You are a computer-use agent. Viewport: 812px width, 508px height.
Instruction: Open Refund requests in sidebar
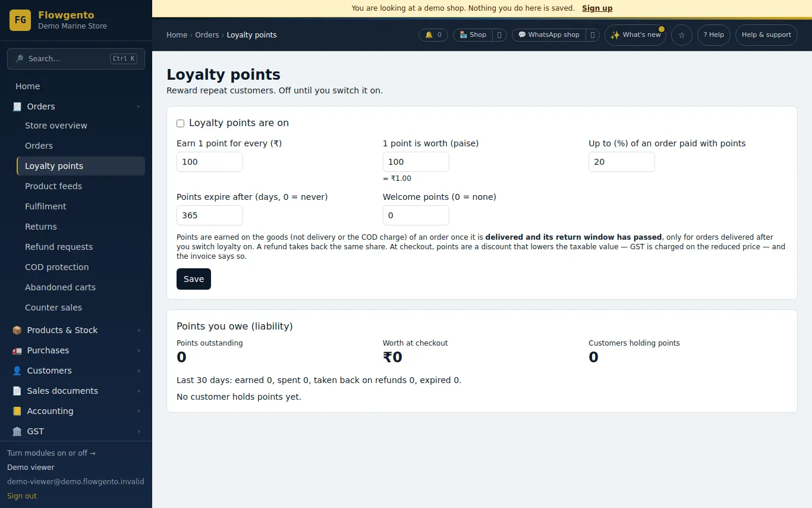tap(81, 247)
